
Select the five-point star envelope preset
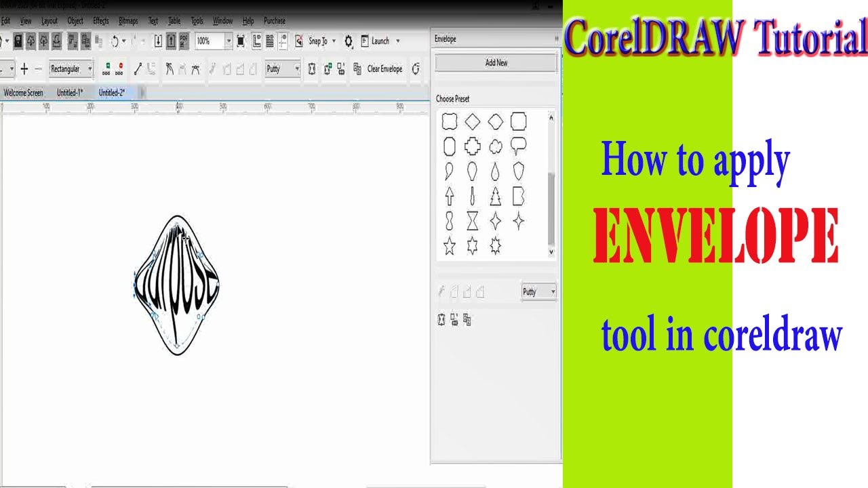(449, 246)
